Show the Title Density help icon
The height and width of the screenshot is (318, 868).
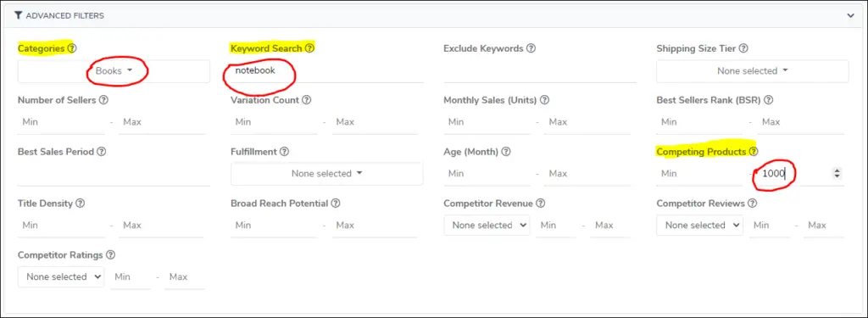click(x=81, y=204)
